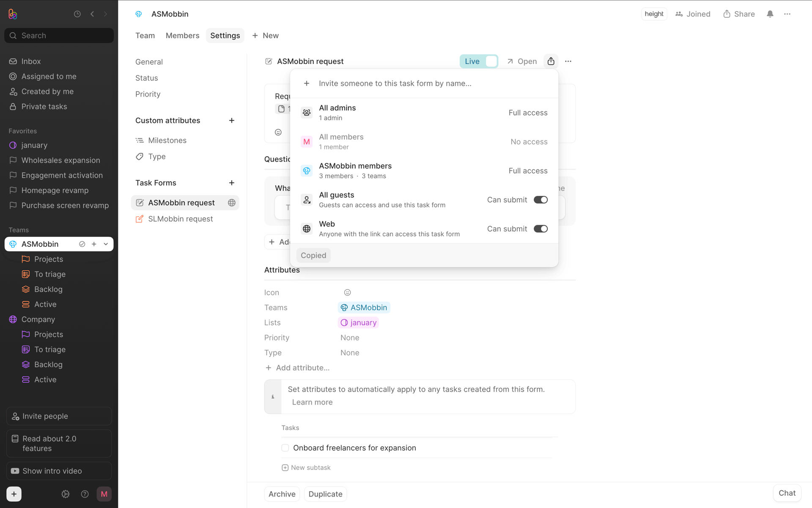812x508 pixels.
Task: Click the Copied link button
Action: pyautogui.click(x=313, y=256)
